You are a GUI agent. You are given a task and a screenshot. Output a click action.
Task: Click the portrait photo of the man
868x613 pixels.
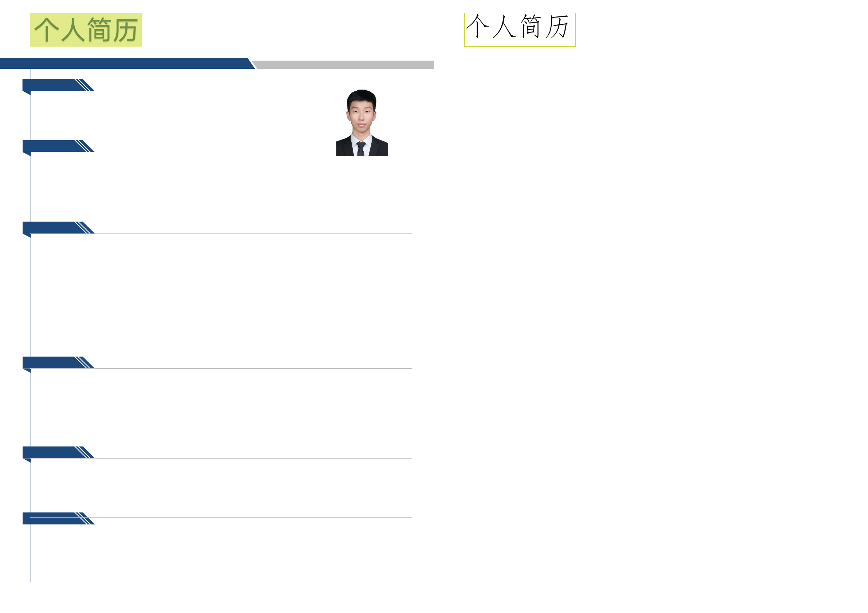[362, 122]
